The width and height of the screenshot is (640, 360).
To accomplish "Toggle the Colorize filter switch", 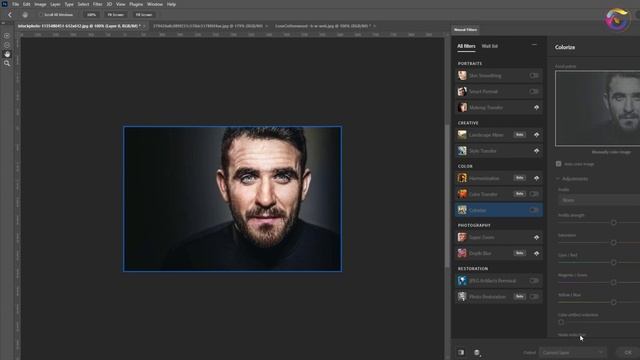I will (x=534, y=210).
